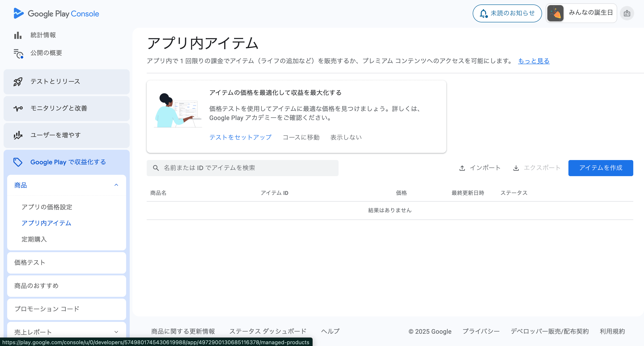Open ヘルプ footer link
644x346 pixels.
coord(330,331)
